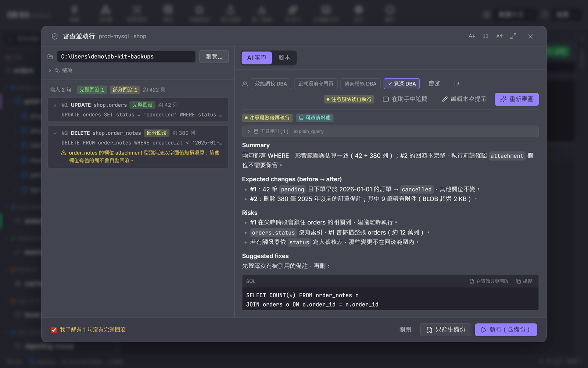Open the library icon next to 會審
This screenshot has height=368, width=588.
click(x=457, y=84)
